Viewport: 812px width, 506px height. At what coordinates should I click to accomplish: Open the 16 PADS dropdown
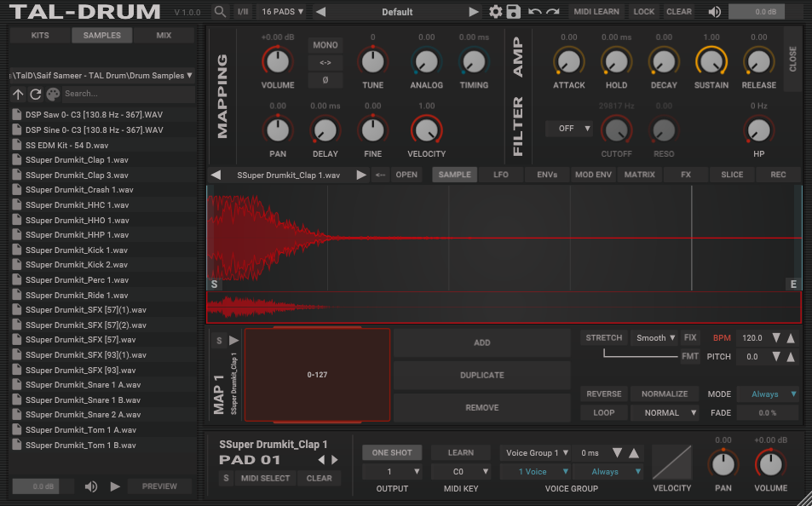tap(282, 11)
